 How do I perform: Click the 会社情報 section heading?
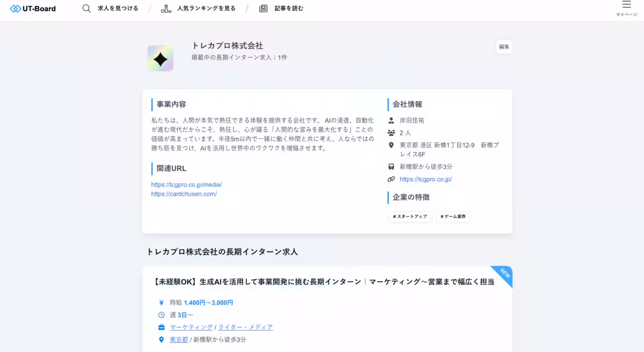(x=407, y=105)
